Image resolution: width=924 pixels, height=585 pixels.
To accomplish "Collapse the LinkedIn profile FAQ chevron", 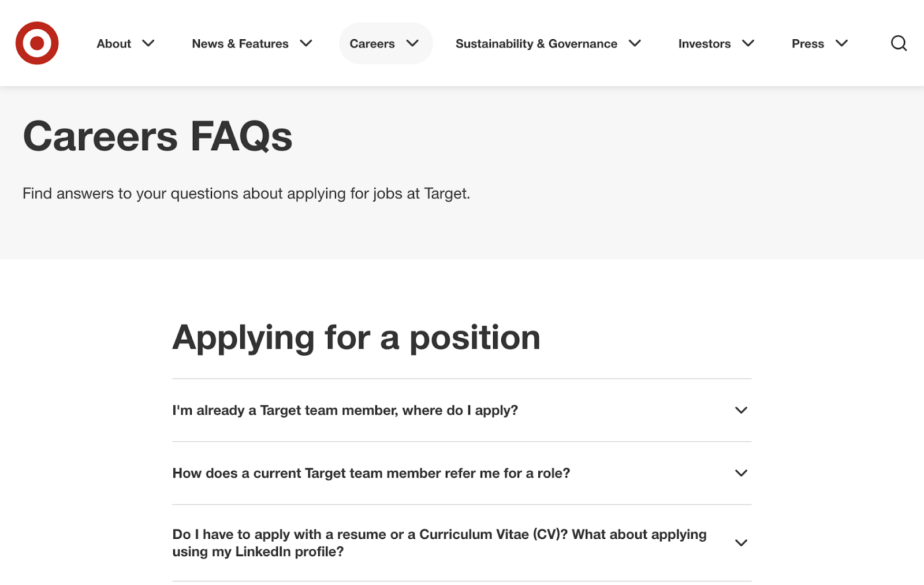I will click(x=741, y=543).
